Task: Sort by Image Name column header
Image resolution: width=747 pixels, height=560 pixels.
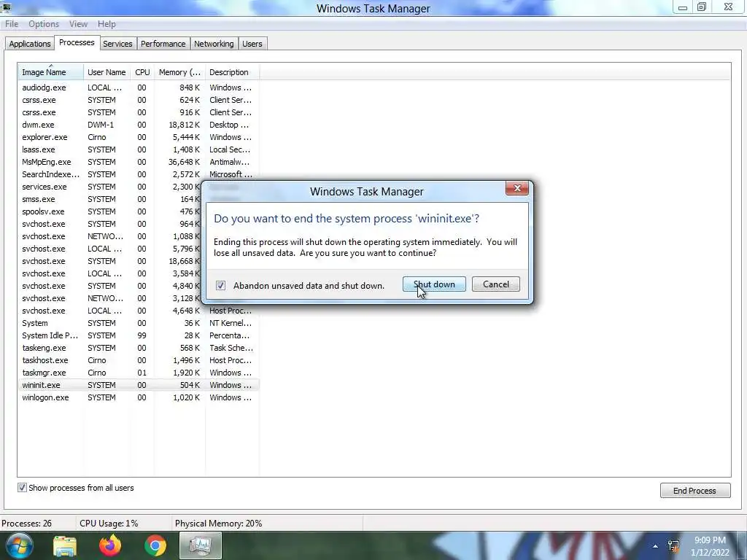Action: pyautogui.click(x=50, y=72)
